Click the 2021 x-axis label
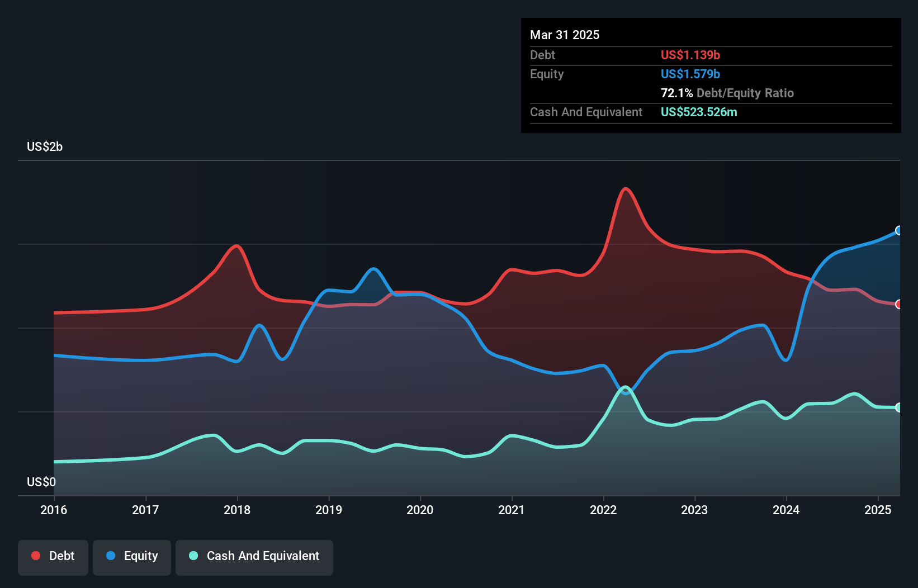Screen dimensions: 918x588 click(512, 510)
